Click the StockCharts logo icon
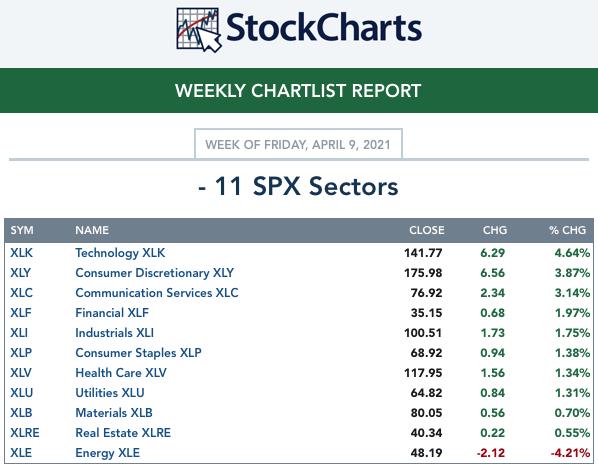Screen dimensions: 598x467 (199, 30)
